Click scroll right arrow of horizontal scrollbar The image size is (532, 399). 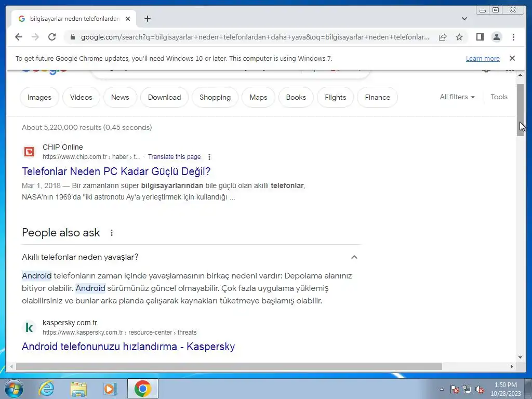[512, 366]
